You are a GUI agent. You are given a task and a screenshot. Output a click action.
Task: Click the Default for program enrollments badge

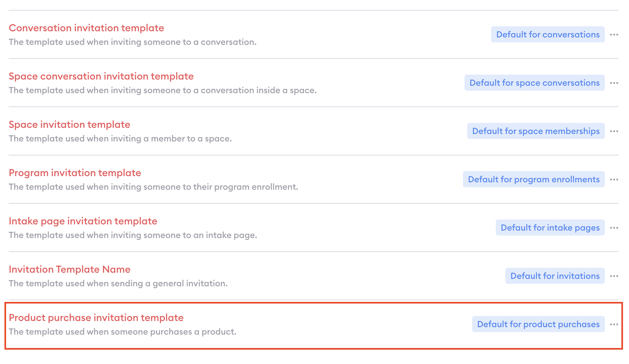coord(534,179)
